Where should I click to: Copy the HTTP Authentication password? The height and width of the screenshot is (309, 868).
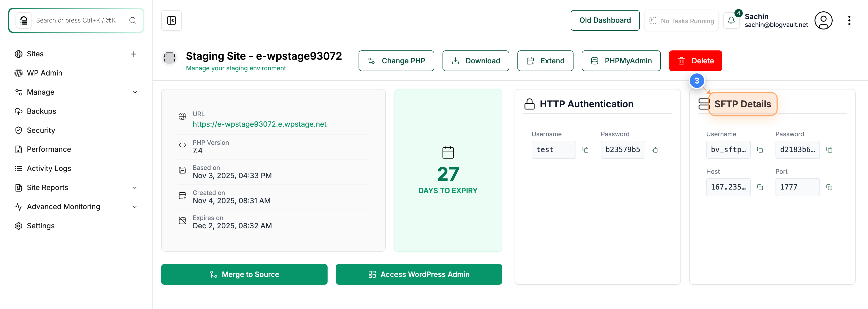655,149
